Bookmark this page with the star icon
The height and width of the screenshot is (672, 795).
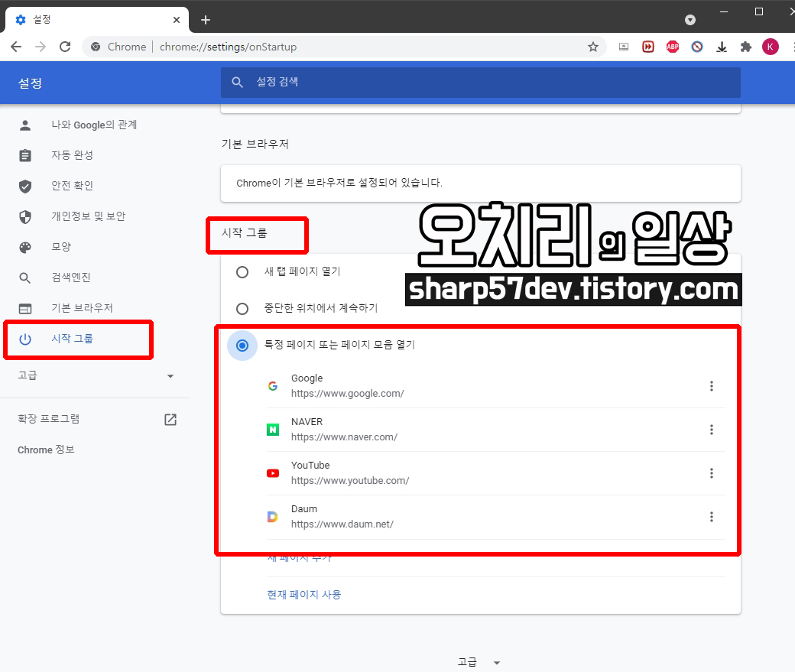point(592,47)
